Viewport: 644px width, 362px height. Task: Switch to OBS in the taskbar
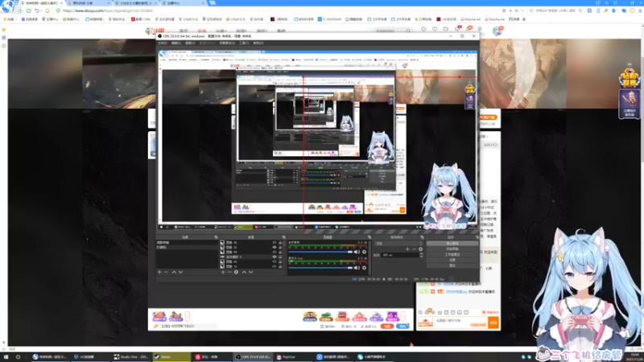click(253, 357)
